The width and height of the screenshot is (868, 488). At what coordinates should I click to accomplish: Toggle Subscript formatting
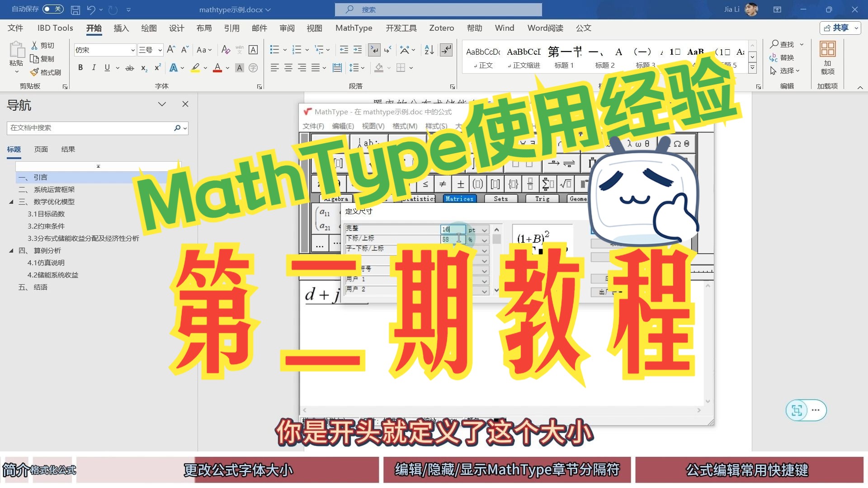pos(144,68)
